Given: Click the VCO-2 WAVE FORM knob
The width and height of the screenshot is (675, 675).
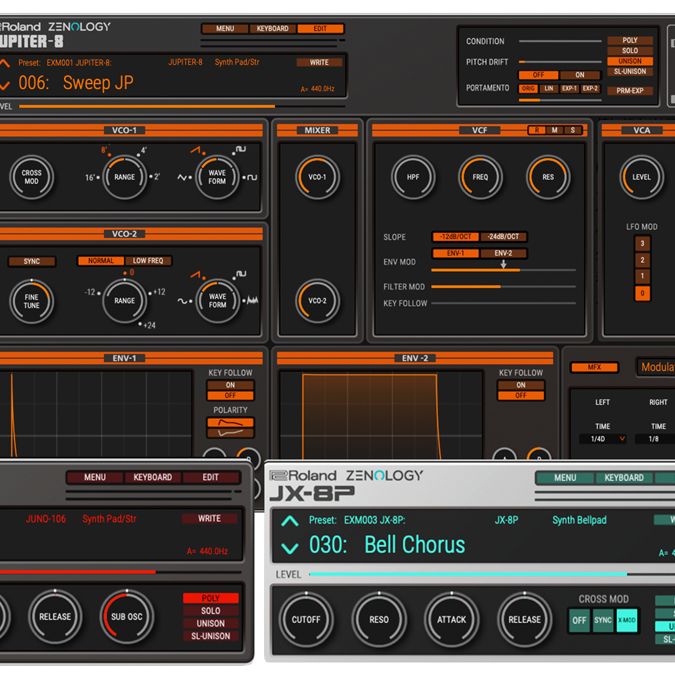Looking at the screenshot, I should (217, 301).
